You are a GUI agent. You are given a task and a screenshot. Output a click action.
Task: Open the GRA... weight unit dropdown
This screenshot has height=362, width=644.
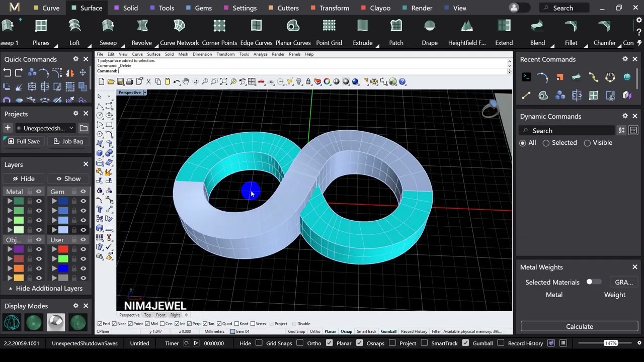point(624,282)
